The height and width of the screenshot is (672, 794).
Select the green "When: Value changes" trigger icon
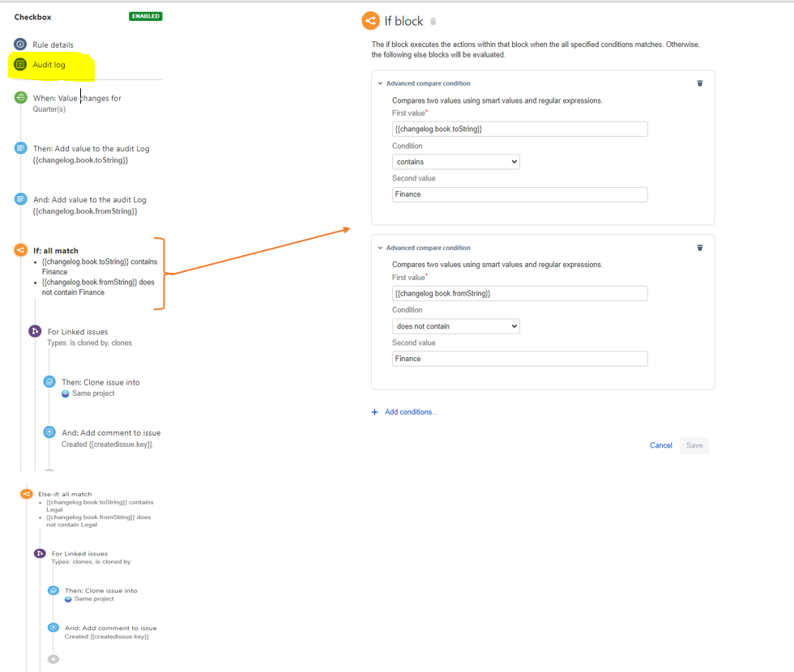point(19,96)
